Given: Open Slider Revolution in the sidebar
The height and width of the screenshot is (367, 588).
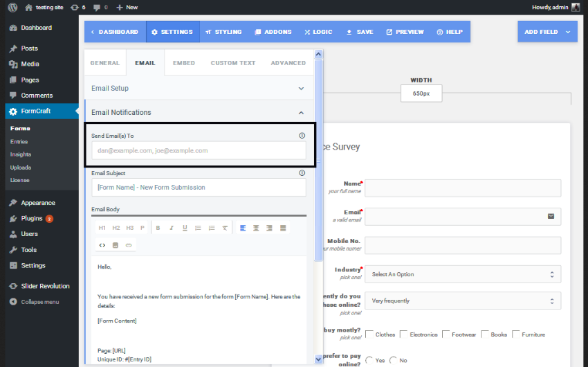Looking at the screenshot, I should point(45,286).
